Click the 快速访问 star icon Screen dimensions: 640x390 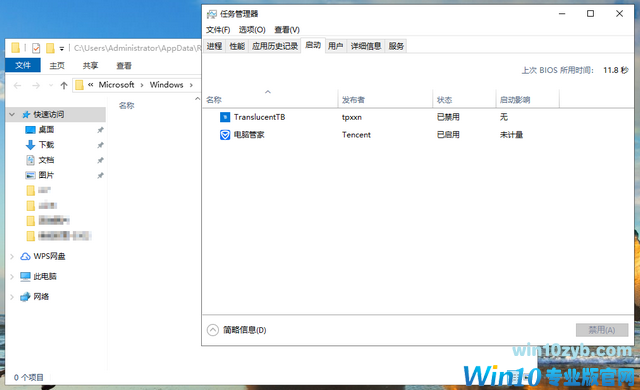(26, 115)
